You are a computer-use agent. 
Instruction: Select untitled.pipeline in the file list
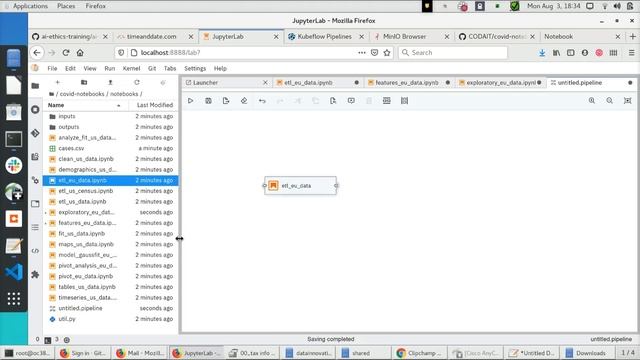click(111, 308)
